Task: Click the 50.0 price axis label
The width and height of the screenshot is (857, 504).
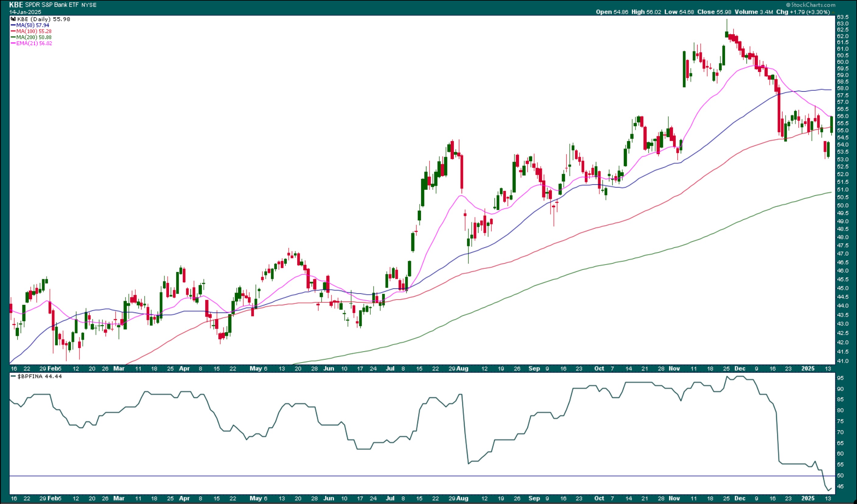Action: tap(842, 205)
